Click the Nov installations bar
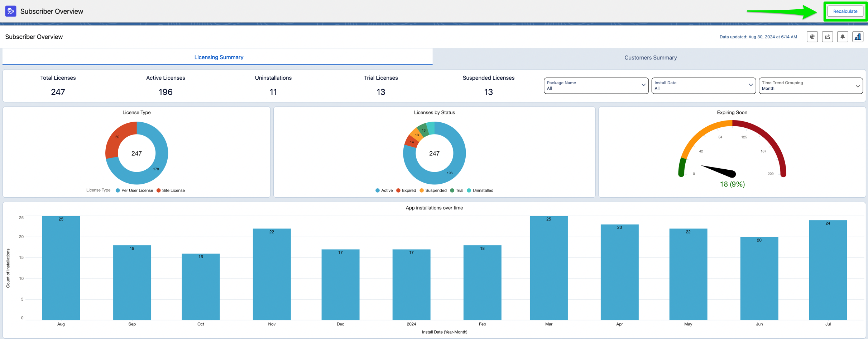This screenshot has width=868, height=339. [x=272, y=274]
